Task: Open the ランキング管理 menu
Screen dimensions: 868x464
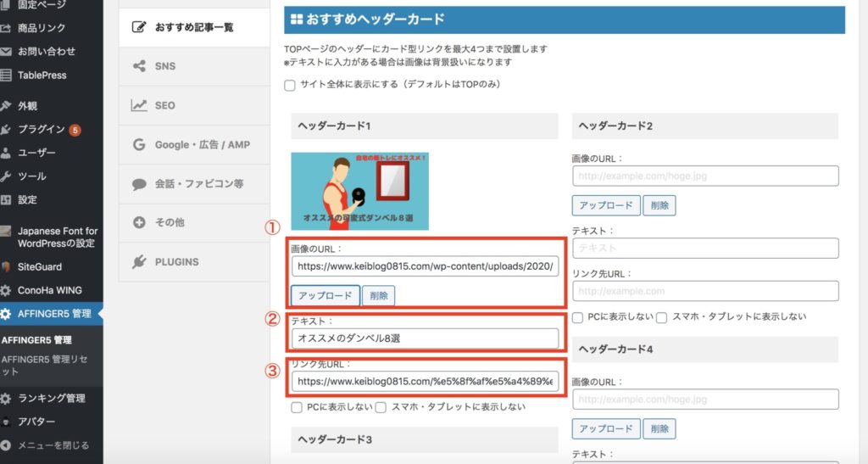Action: tap(51, 398)
